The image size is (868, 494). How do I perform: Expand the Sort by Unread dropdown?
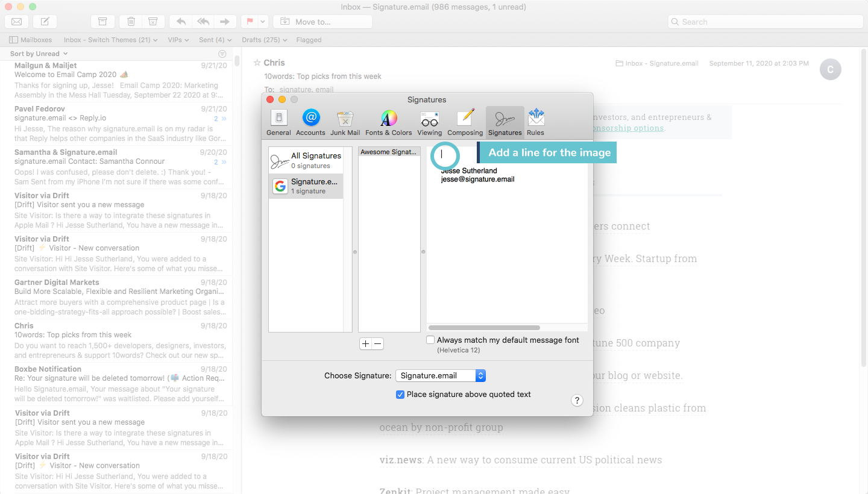37,53
